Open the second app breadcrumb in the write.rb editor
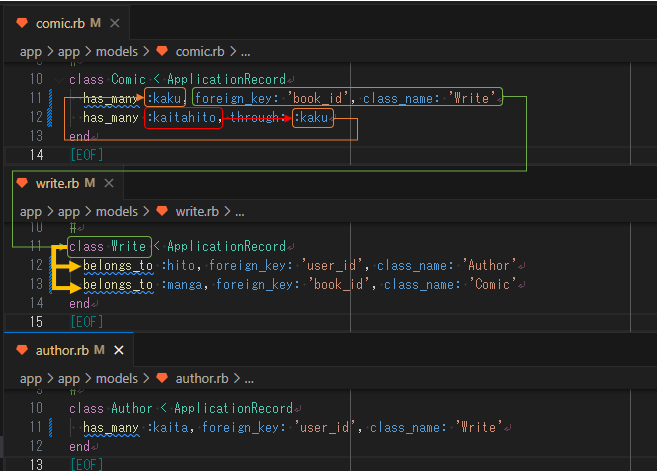657x473 pixels. click(x=69, y=212)
